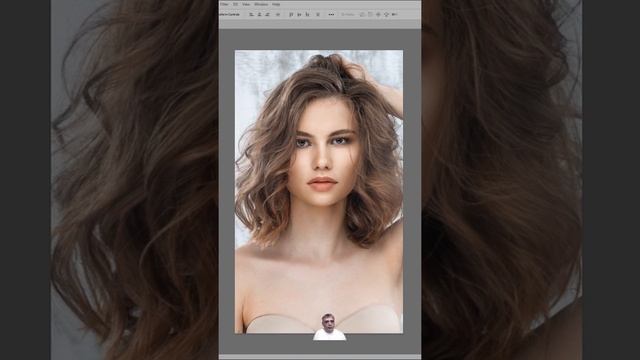Select 3D Orbit mode icon
Screen dimensions: 640x360
click(x=362, y=14)
